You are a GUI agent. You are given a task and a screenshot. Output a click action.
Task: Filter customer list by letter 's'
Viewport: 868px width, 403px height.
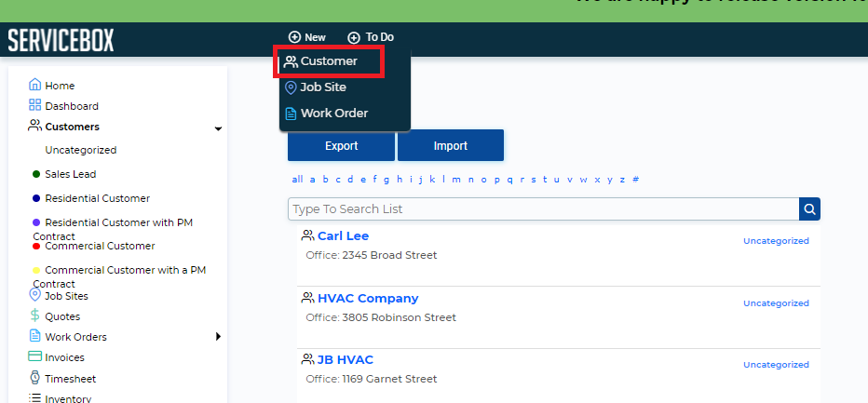click(533, 180)
